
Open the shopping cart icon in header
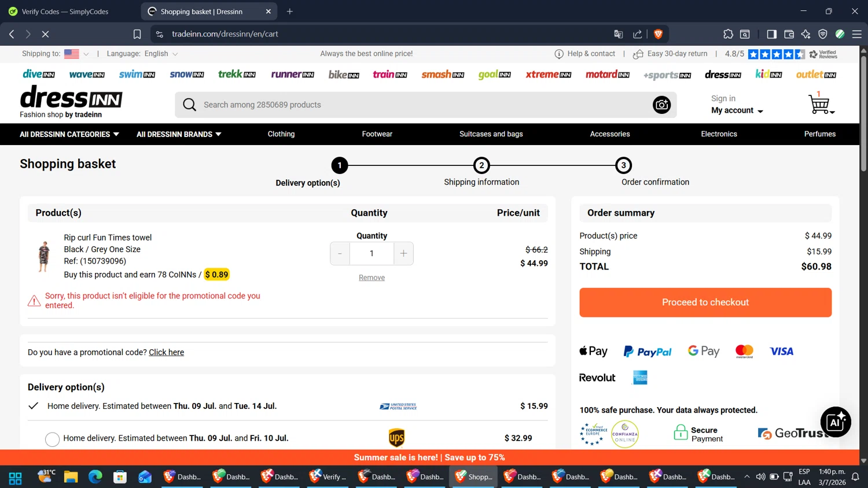821,104
